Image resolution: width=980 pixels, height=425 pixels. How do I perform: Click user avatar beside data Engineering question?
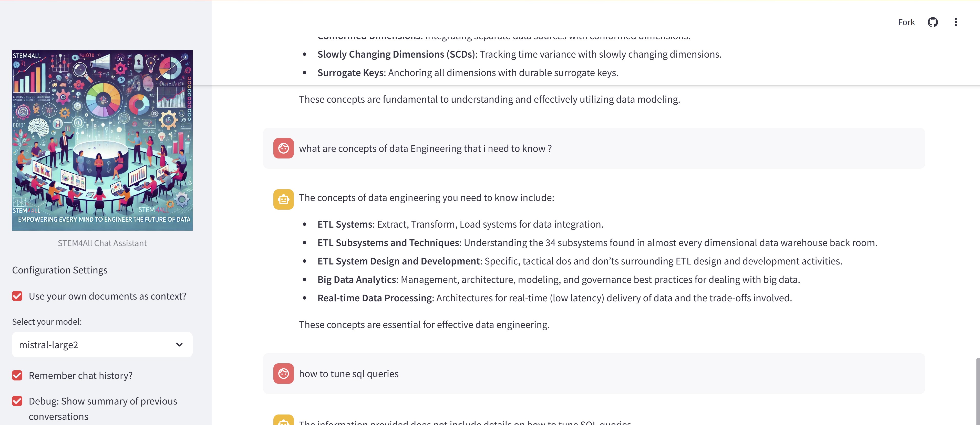tap(283, 148)
